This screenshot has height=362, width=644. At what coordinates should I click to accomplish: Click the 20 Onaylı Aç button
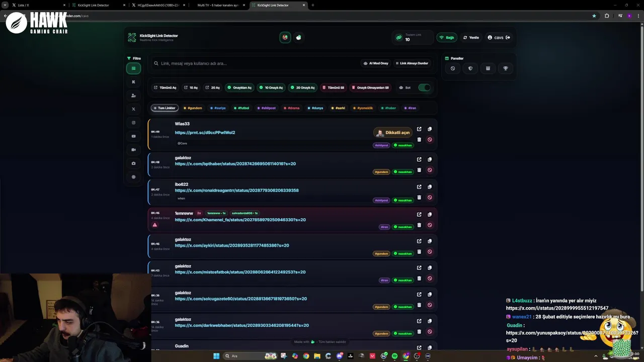(302, 87)
